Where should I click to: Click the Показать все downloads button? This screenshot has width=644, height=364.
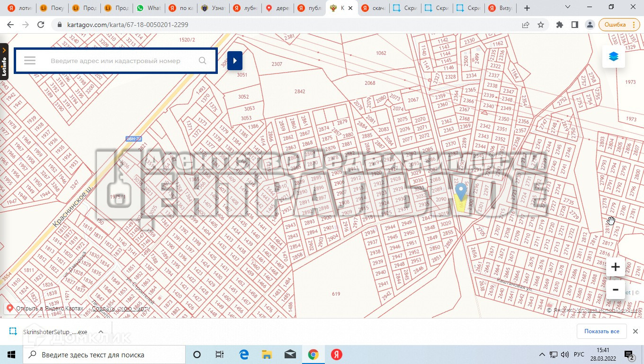click(601, 331)
